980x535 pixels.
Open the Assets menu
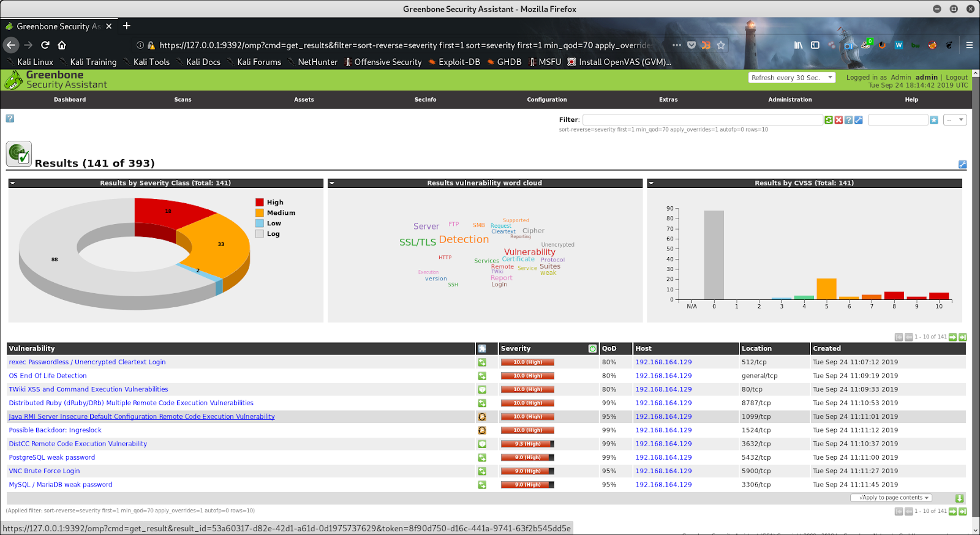point(304,99)
